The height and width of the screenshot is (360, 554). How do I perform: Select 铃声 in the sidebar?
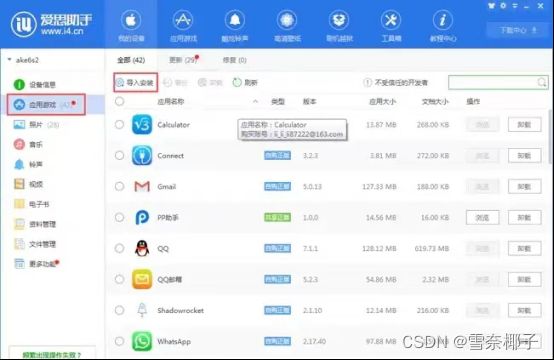[28, 164]
